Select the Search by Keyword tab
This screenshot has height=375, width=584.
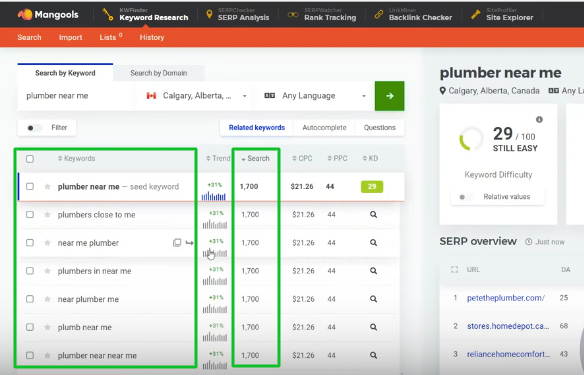(x=65, y=73)
